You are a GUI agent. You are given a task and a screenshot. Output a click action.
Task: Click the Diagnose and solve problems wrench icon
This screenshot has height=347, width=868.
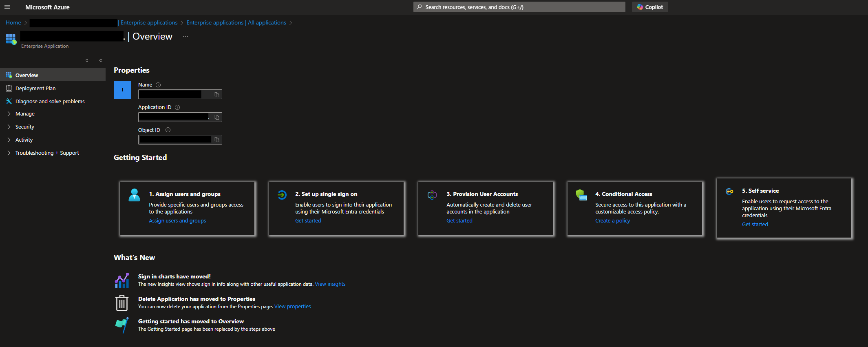tap(9, 101)
